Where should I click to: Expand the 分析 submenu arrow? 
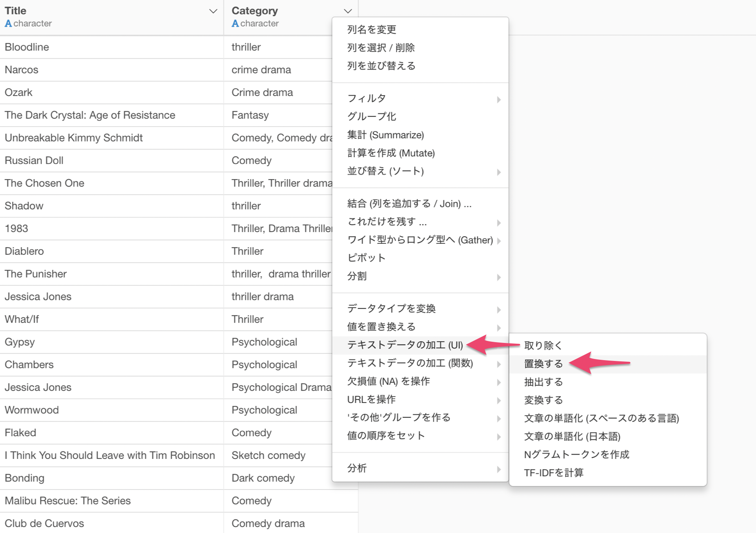498,469
